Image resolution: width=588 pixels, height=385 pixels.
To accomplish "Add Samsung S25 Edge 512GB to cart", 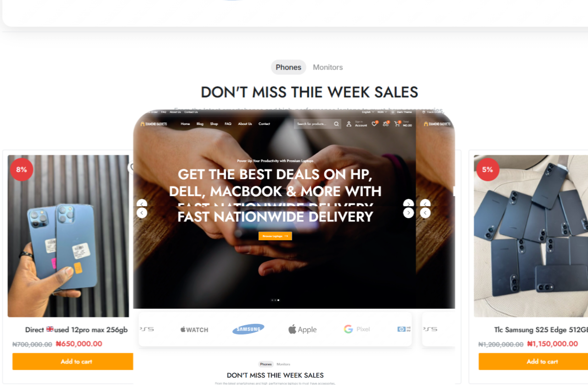I will 533,362.
